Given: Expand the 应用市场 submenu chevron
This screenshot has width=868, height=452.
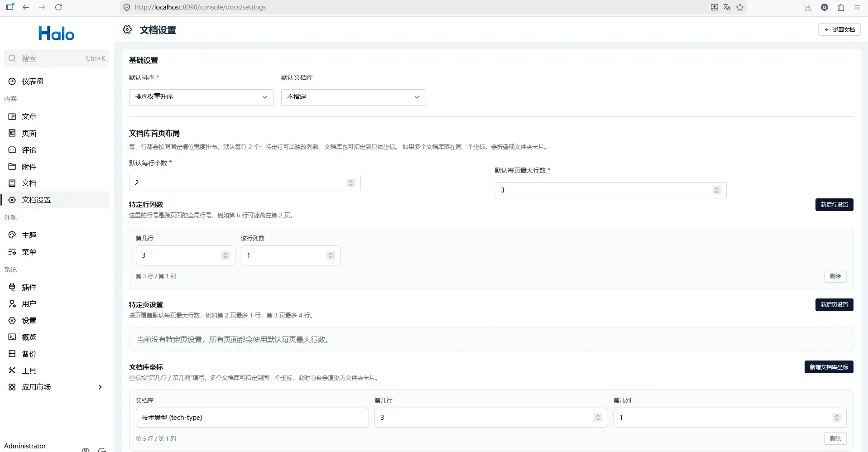Looking at the screenshot, I should click(100, 387).
